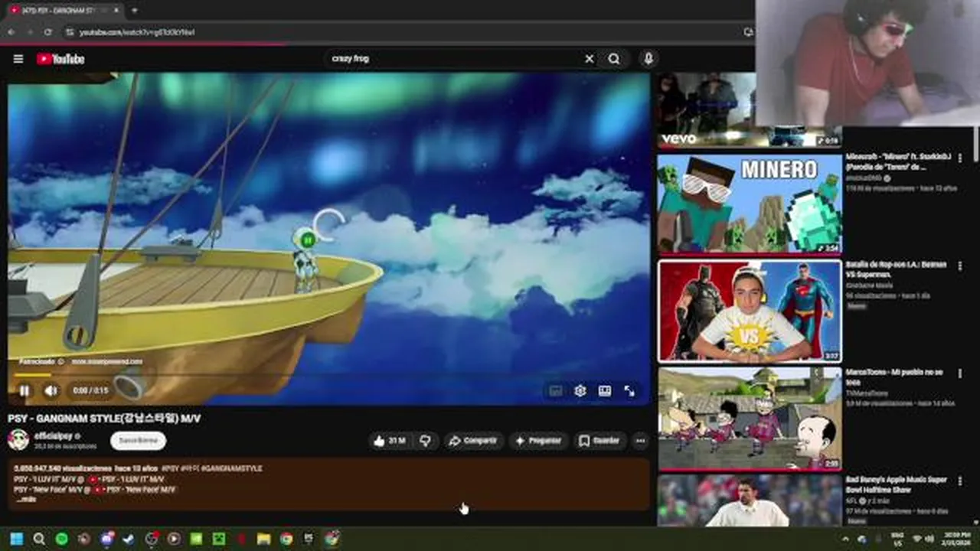Screen dimensions: 980x551
Task: Pause the video playback
Action: click(24, 391)
